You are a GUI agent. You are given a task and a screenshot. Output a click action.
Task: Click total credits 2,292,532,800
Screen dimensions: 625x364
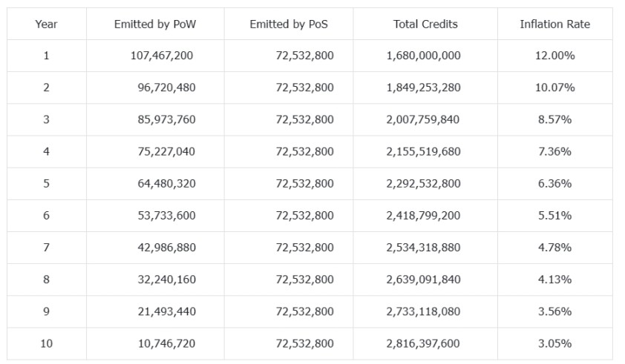[423, 184]
